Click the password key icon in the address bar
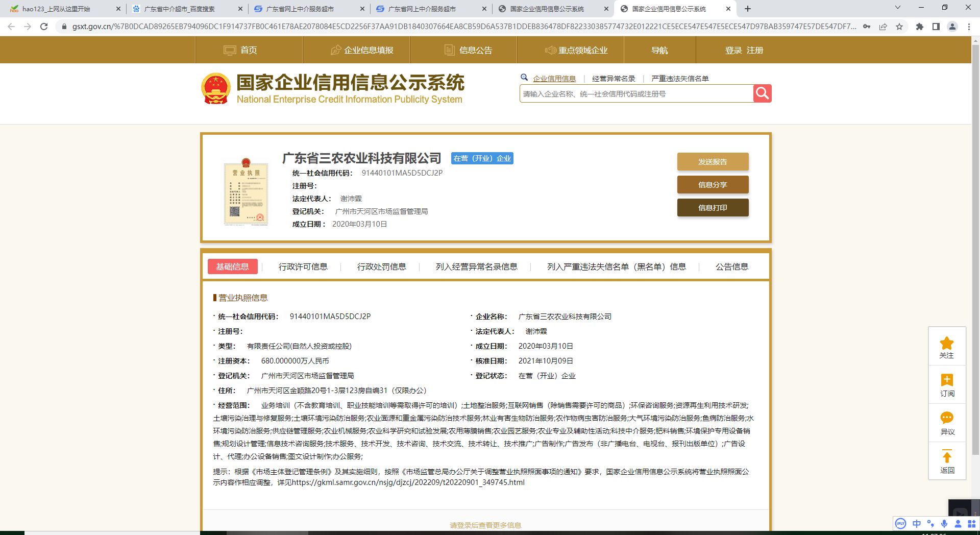 867,27
